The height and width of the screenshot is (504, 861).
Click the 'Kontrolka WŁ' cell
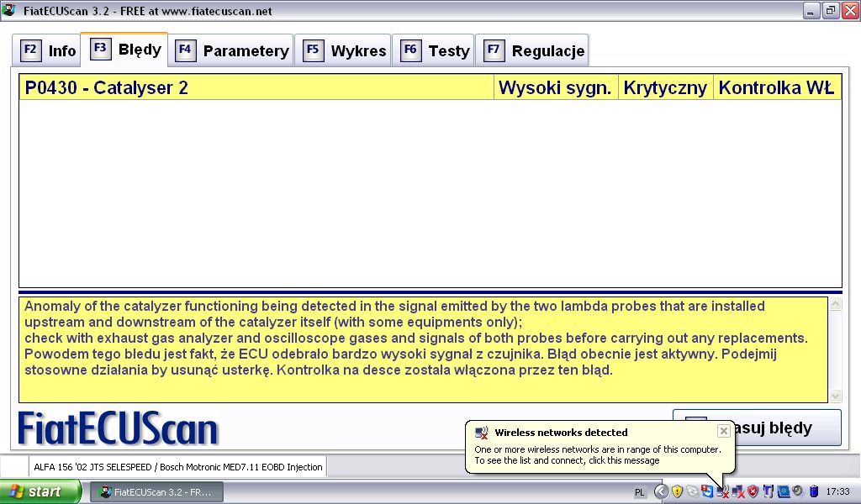(776, 87)
